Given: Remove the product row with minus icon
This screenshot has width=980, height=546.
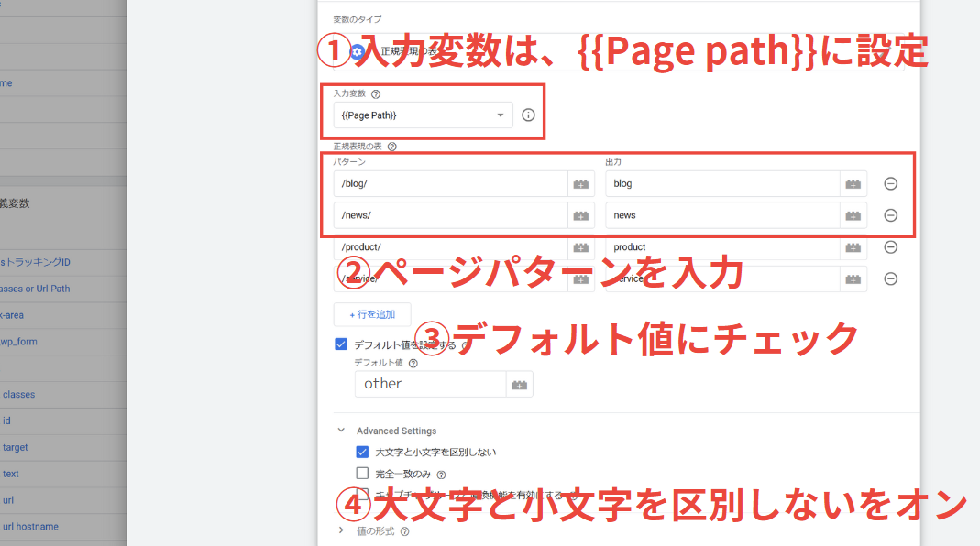Looking at the screenshot, I should (x=891, y=247).
